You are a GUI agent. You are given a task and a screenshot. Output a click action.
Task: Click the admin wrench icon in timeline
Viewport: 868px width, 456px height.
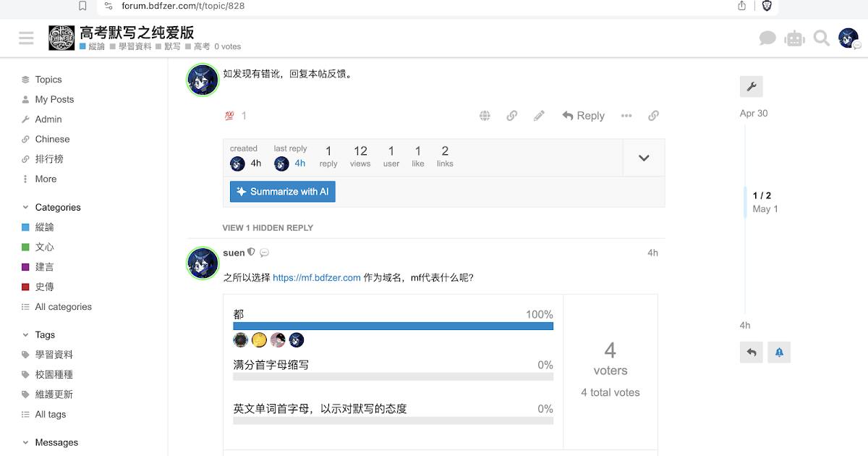point(751,87)
